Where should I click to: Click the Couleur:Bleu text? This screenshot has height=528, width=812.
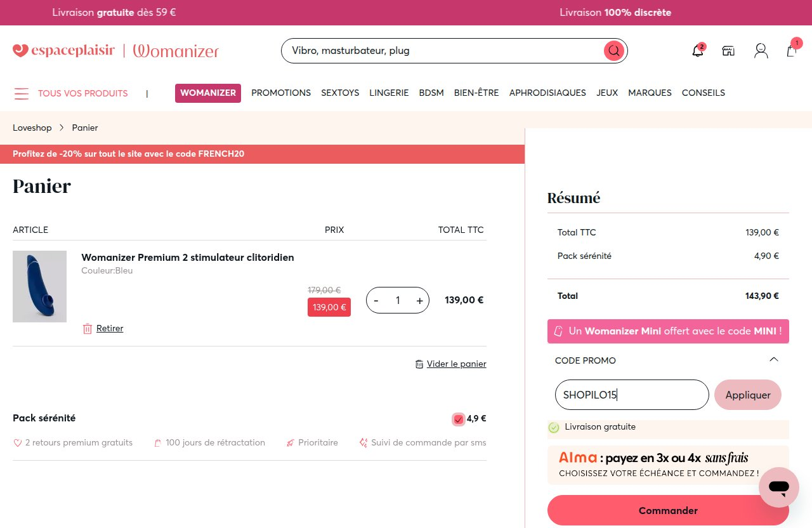tap(107, 271)
